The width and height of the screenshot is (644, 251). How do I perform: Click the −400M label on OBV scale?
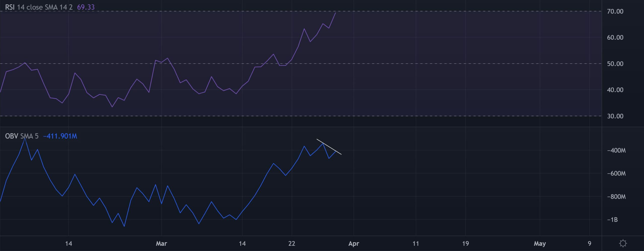(616, 150)
